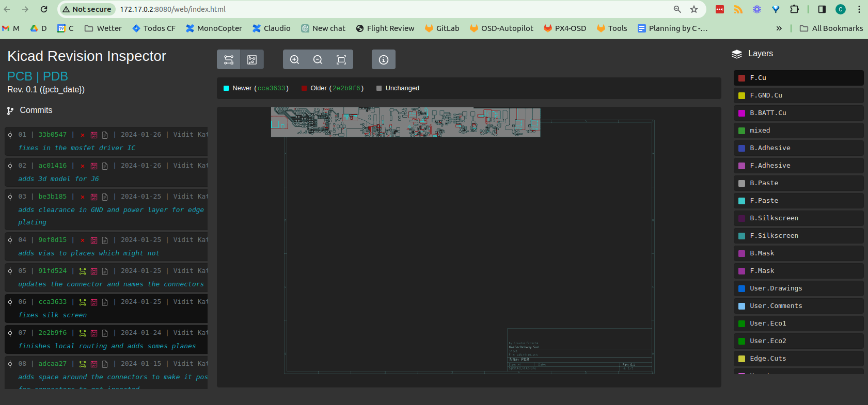Click the F.GND.Cu yellow color swatch
Viewport: 868px width, 405px height.
coord(741,95)
